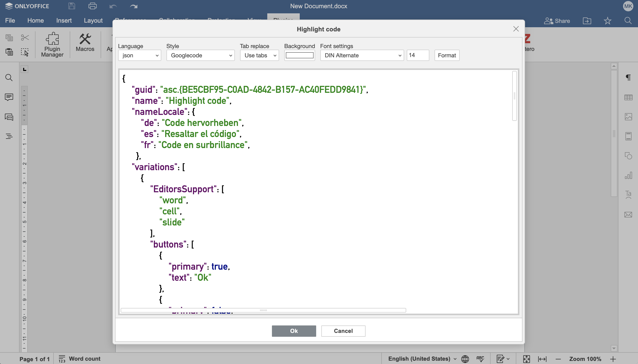
Task: Open the Chat panel icon
Action: (x=9, y=117)
